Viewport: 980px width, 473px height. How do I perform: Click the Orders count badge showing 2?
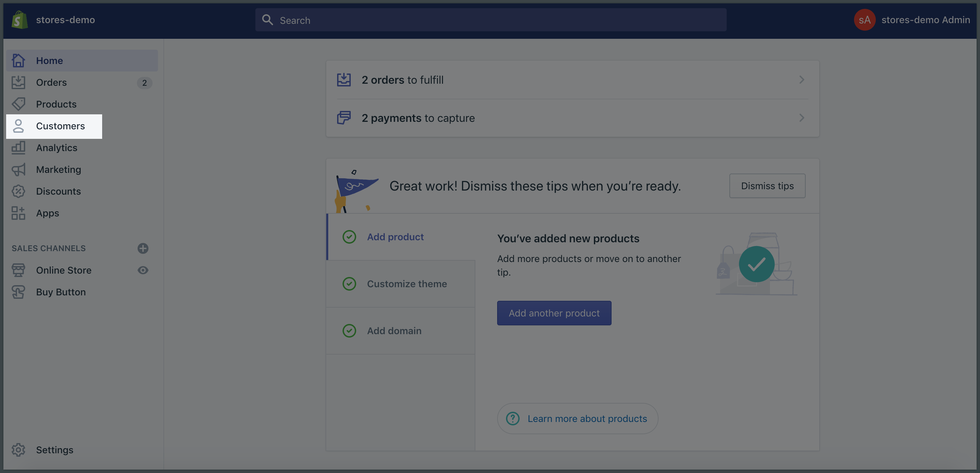[145, 82]
